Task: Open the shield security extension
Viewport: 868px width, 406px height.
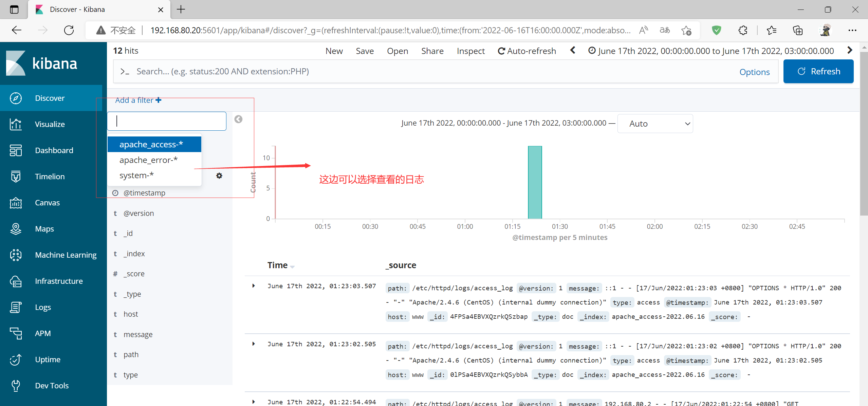Action: (717, 30)
